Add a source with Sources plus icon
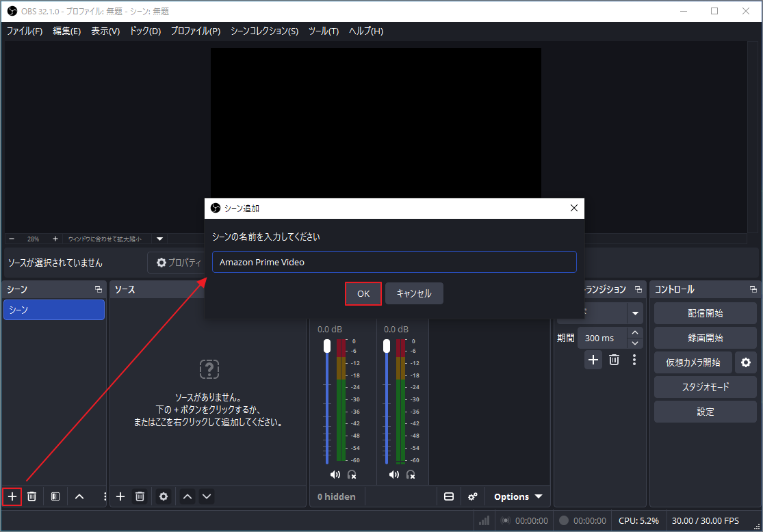The image size is (763, 532). point(120,496)
